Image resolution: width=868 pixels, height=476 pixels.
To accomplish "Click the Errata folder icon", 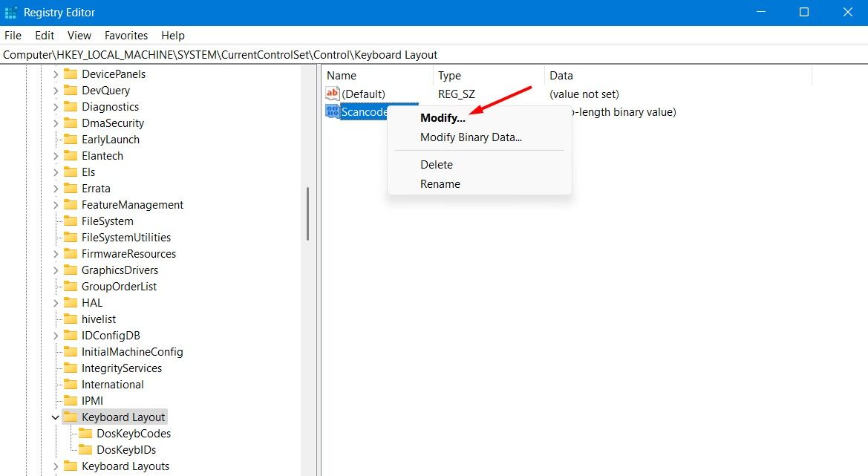I will click(x=71, y=188).
